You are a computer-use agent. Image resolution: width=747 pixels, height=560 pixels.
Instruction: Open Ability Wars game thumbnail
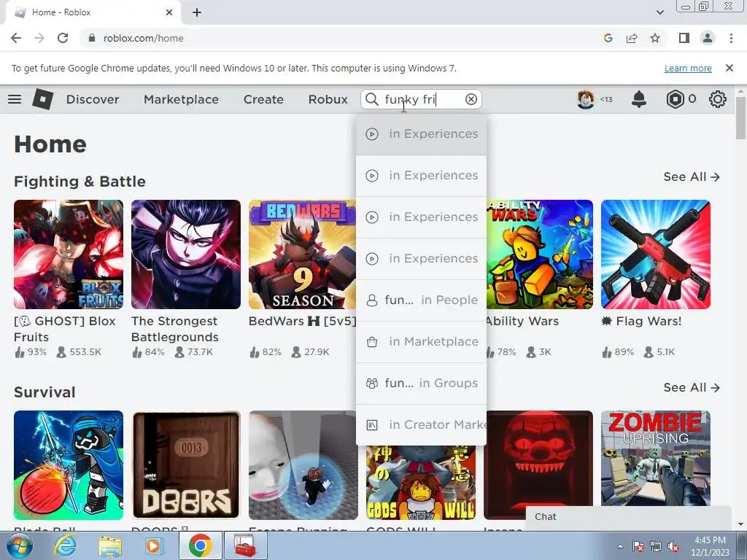click(540, 254)
